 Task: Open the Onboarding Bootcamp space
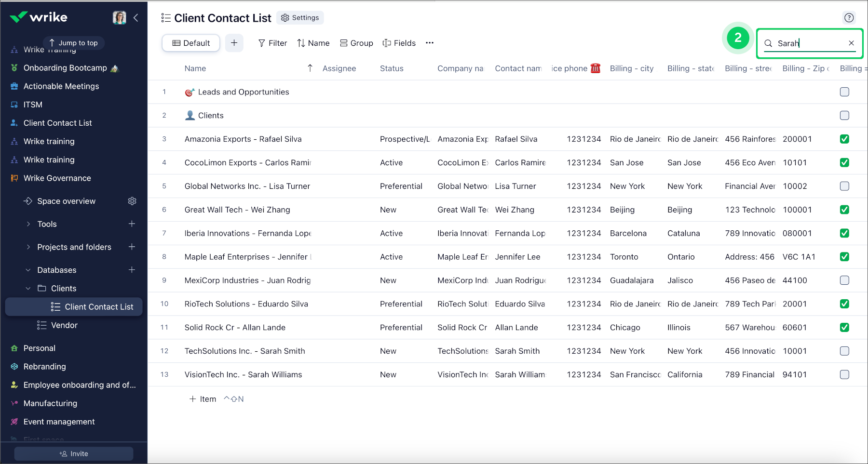pyautogui.click(x=65, y=67)
